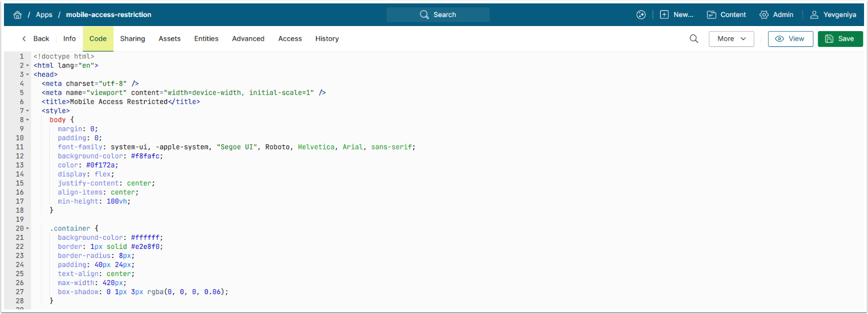868x314 pixels.
Task: Click line number 19 in gutter
Action: (x=20, y=220)
